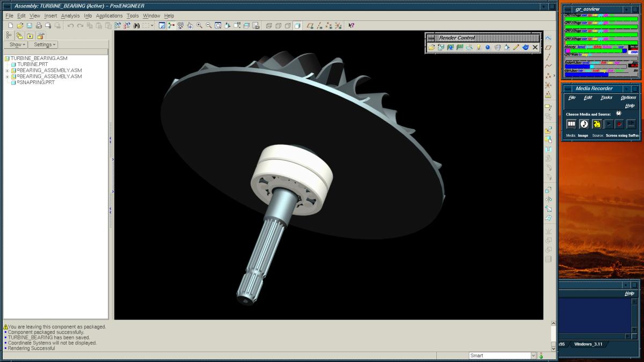The width and height of the screenshot is (644, 362).
Task: Open the Analysis menu
Action: (x=70, y=16)
